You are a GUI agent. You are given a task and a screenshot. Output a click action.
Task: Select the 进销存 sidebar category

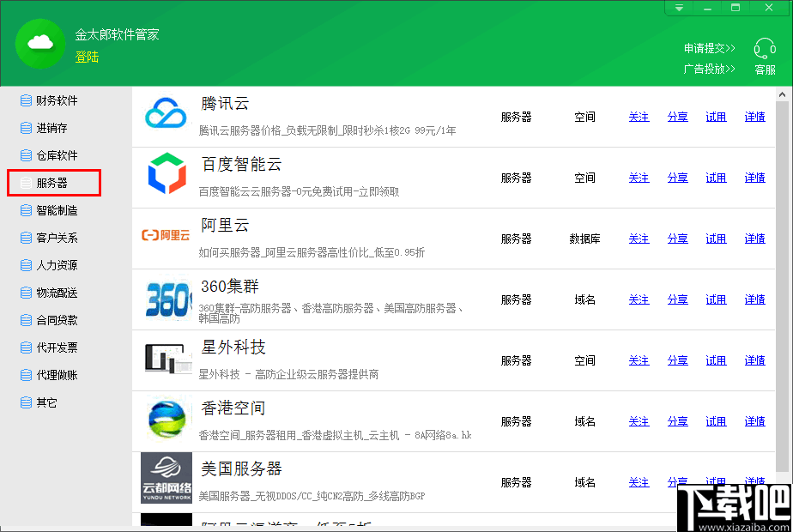click(x=51, y=128)
